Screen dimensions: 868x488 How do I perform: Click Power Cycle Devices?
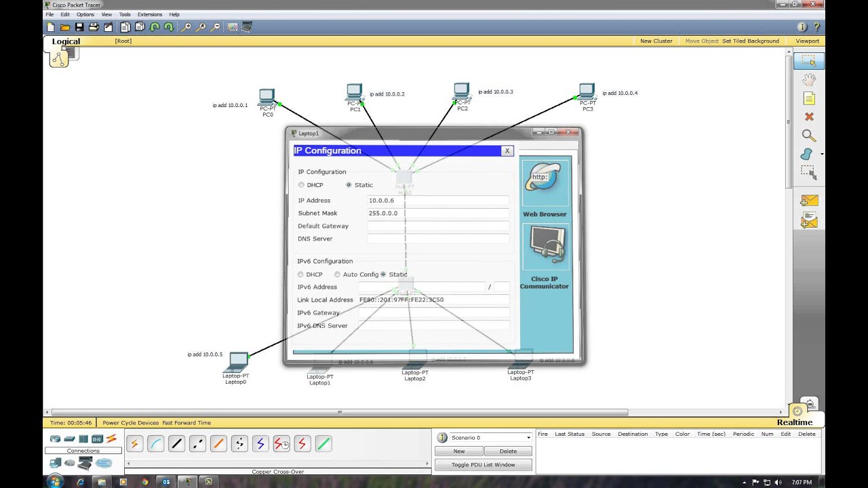tap(130, 423)
